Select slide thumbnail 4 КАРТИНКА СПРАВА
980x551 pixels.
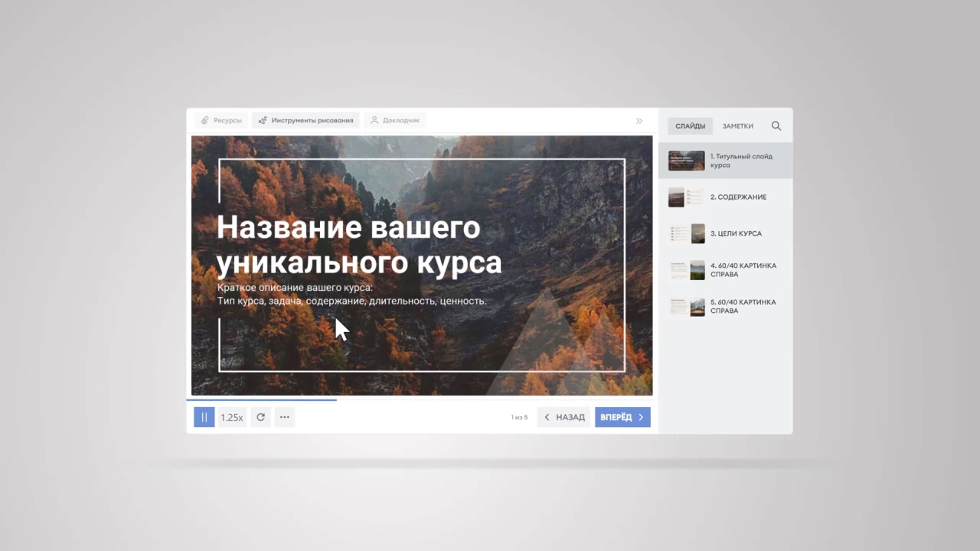tap(687, 270)
